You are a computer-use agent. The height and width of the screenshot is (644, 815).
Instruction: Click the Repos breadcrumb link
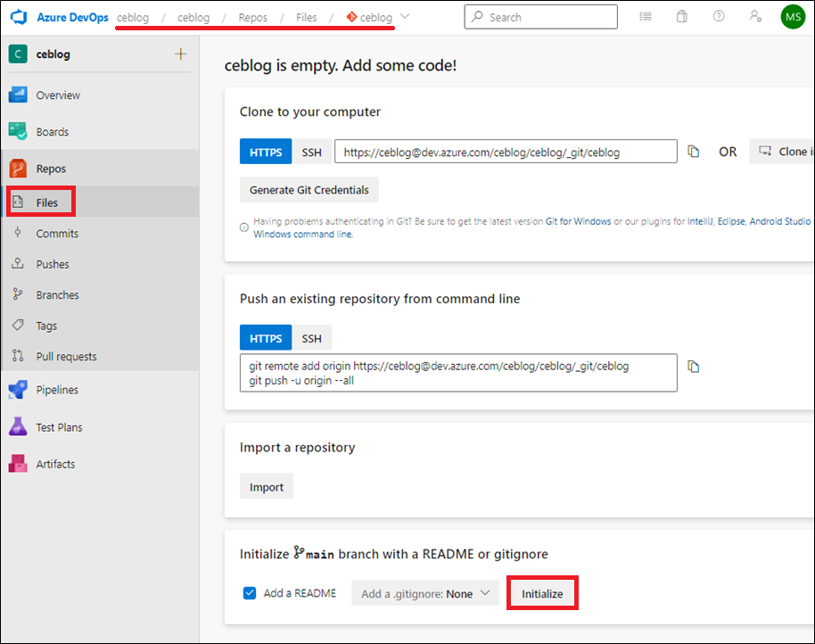pyautogui.click(x=252, y=17)
